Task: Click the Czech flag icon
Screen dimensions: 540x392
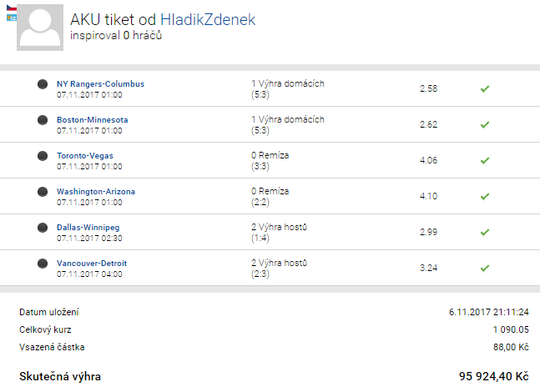Action: [x=11, y=7]
